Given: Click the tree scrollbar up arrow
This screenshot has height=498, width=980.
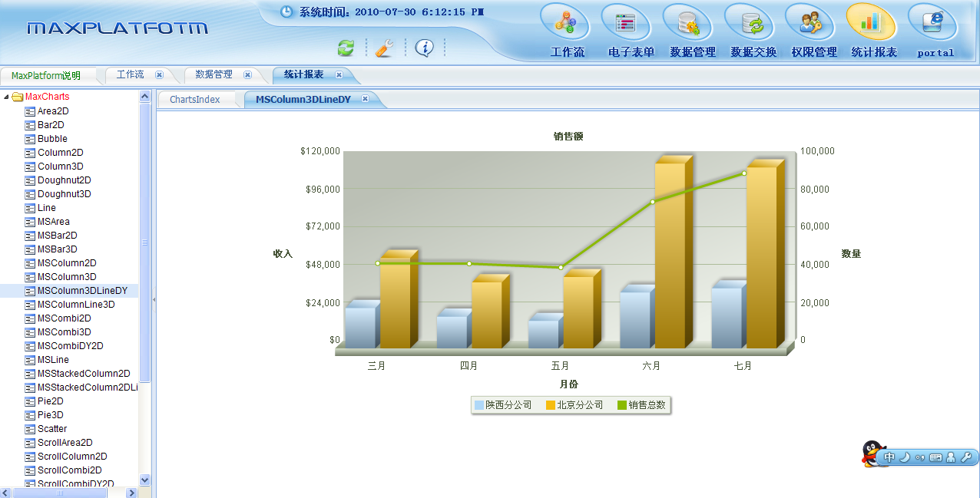Looking at the screenshot, I should click(144, 97).
